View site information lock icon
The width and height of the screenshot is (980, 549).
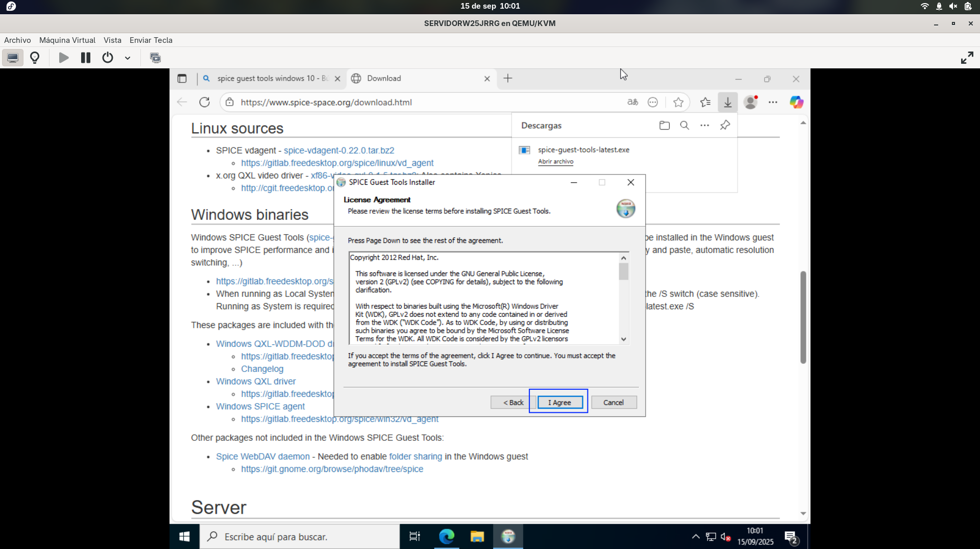click(x=230, y=102)
